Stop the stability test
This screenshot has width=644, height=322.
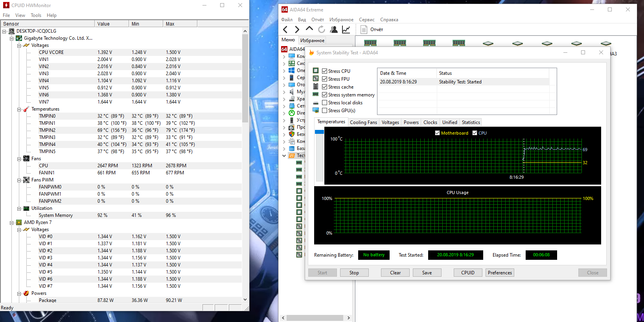coord(354,273)
